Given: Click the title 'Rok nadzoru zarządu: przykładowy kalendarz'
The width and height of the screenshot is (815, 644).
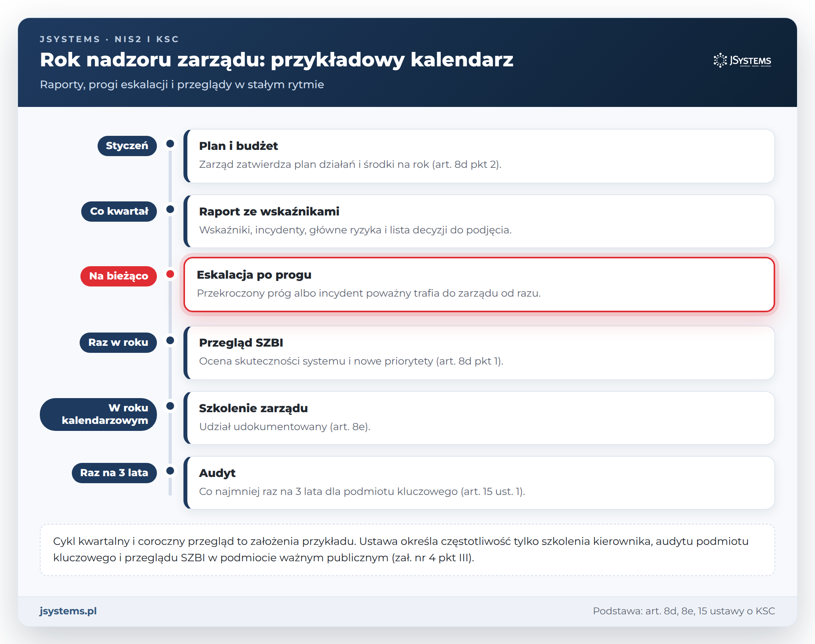Looking at the screenshot, I should pyautogui.click(x=276, y=60).
